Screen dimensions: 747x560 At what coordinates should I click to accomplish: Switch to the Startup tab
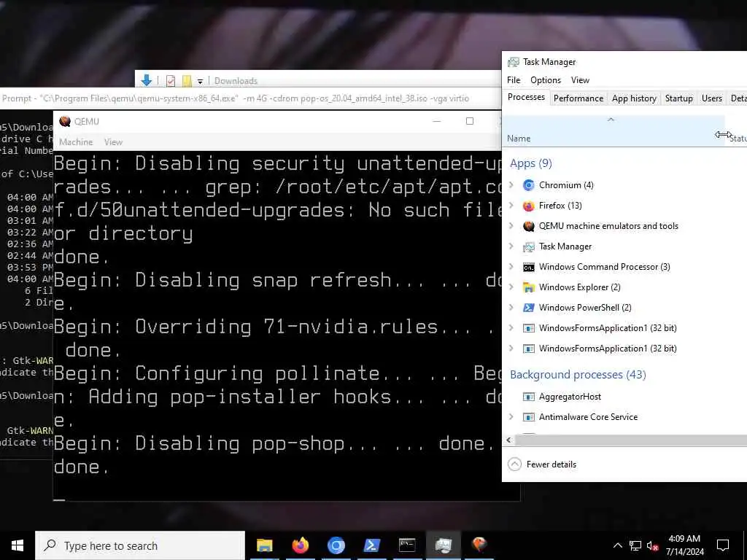pos(679,98)
